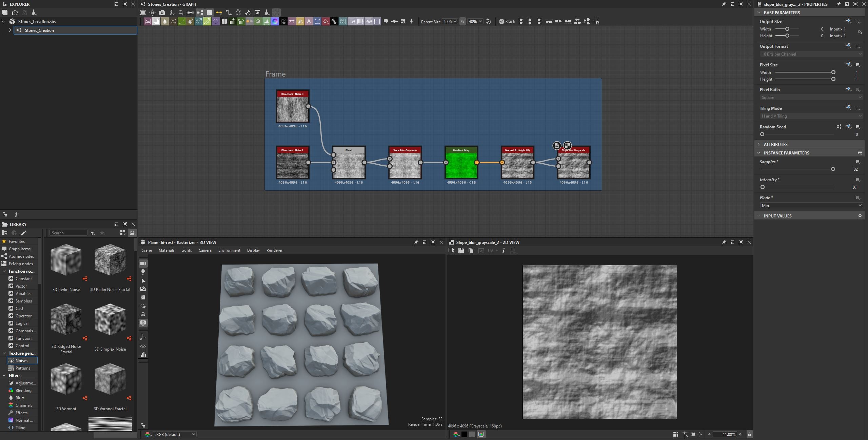Open the Environment menu in 3D view
The height and width of the screenshot is (440, 868).
click(229, 250)
